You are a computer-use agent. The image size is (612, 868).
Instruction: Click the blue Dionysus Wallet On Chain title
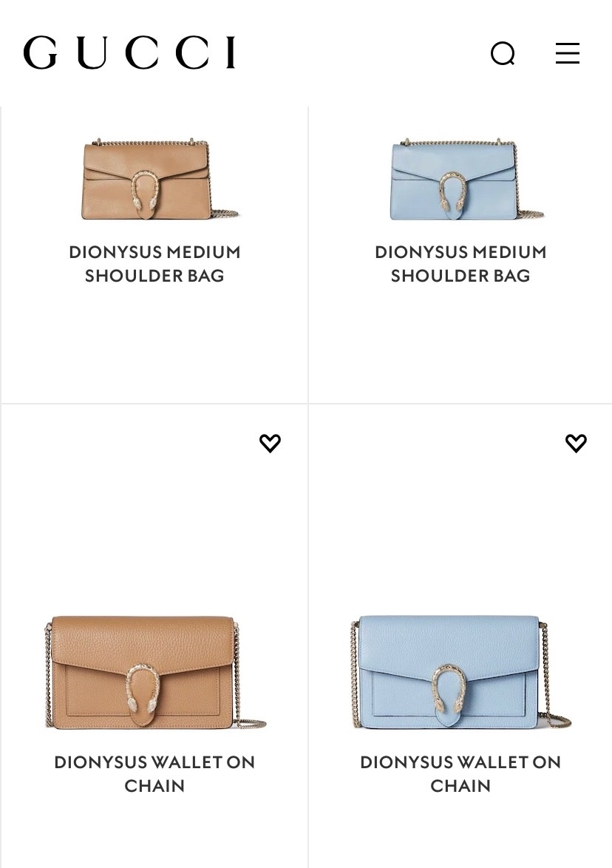pos(460,774)
